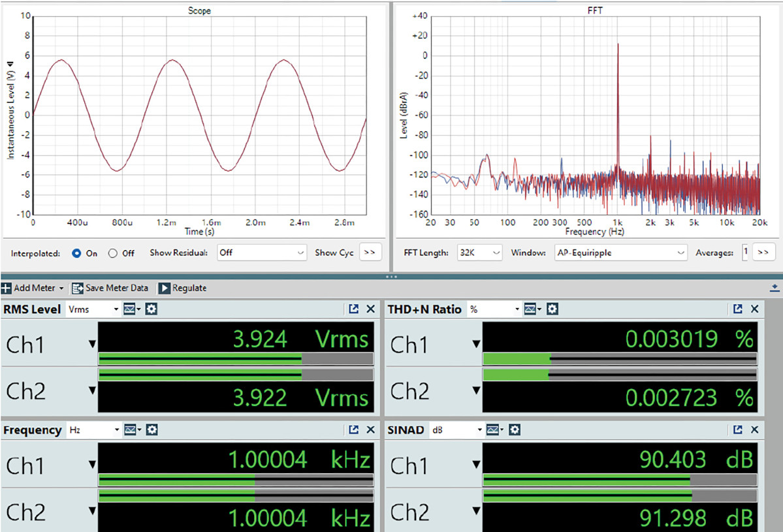783x532 pixels.
Task: Open Frequency meter settings gear
Action: 152,430
